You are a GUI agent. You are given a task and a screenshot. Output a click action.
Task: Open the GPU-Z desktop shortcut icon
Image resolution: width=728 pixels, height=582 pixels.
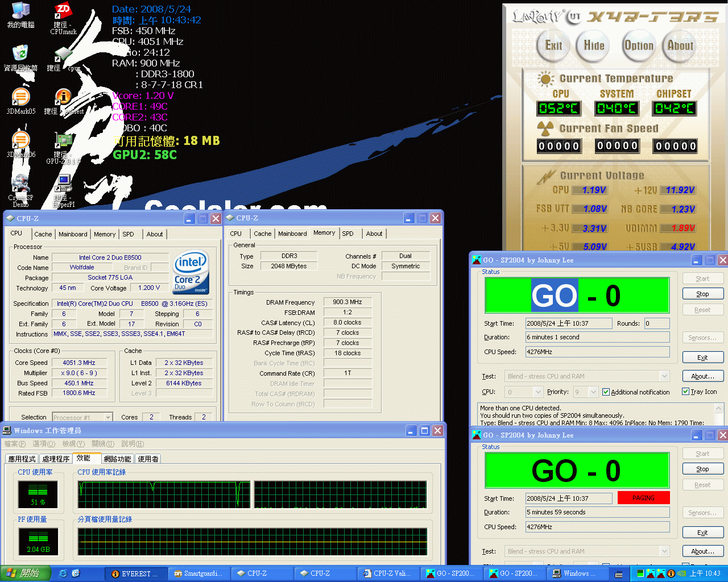coord(63,141)
